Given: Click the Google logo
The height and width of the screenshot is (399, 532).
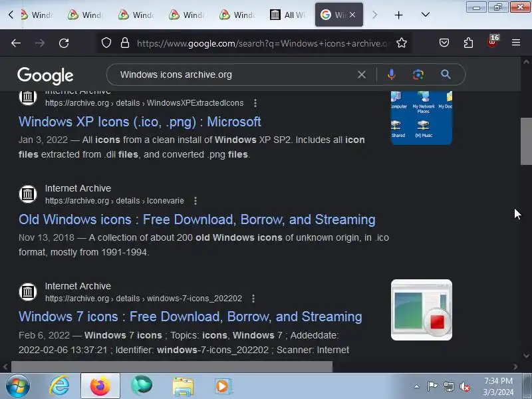Looking at the screenshot, I should (x=45, y=76).
